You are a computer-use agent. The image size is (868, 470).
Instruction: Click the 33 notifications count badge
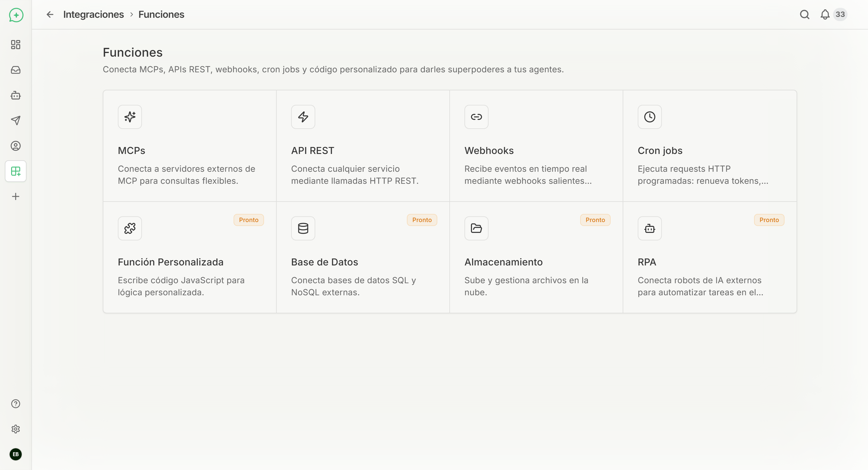tap(840, 14)
